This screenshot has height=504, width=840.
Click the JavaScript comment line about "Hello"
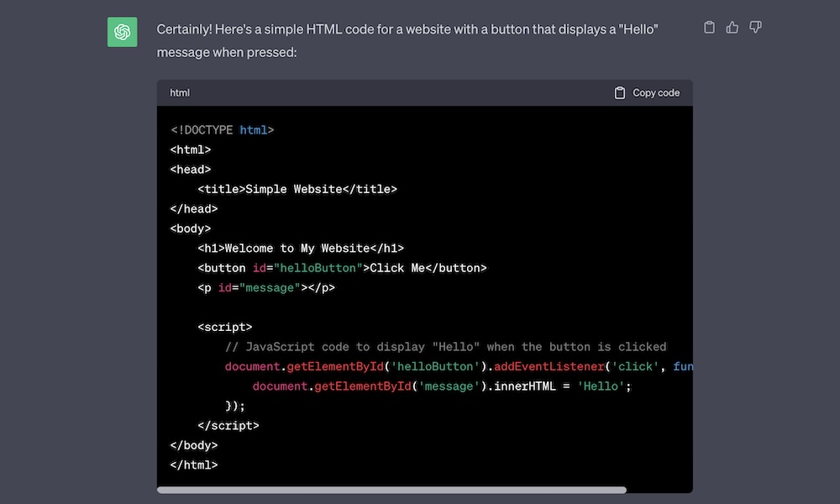[446, 347]
